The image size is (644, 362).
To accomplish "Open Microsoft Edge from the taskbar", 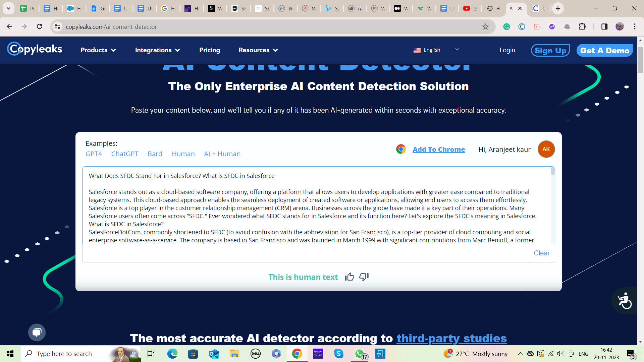I will (172, 354).
